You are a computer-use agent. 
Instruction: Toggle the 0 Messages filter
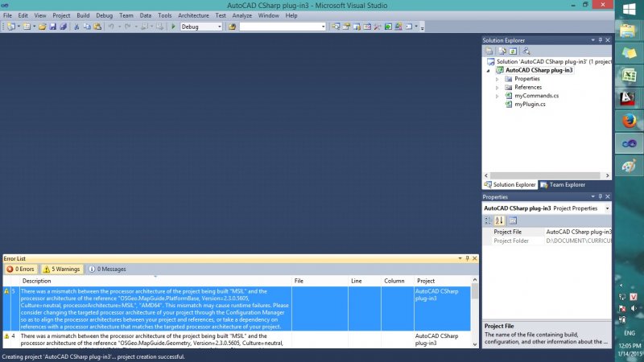[107, 269]
